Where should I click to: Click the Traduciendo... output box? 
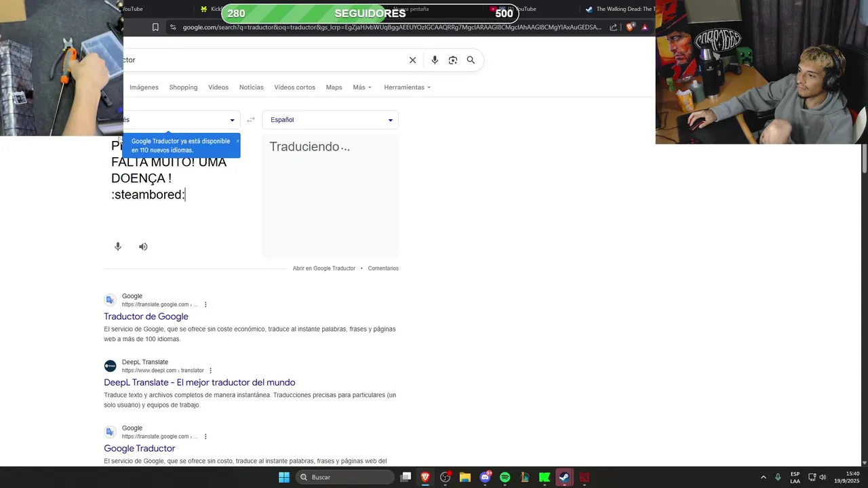[330, 196]
